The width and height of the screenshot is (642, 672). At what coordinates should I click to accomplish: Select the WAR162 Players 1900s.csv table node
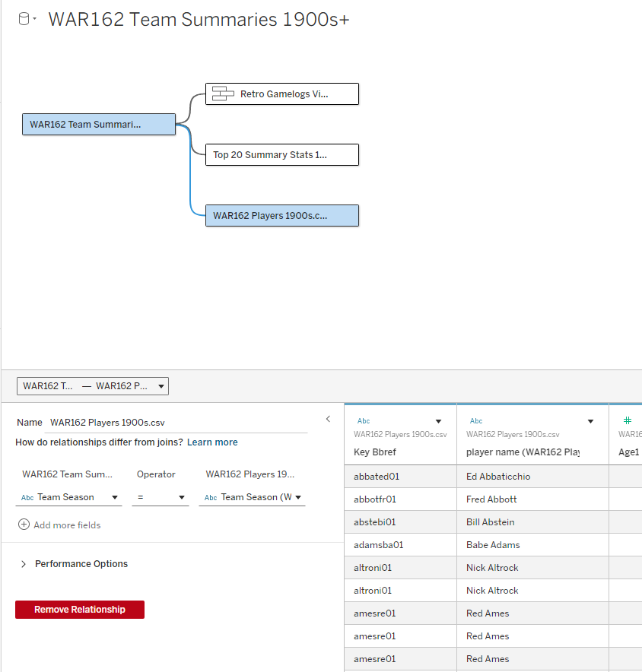point(281,216)
